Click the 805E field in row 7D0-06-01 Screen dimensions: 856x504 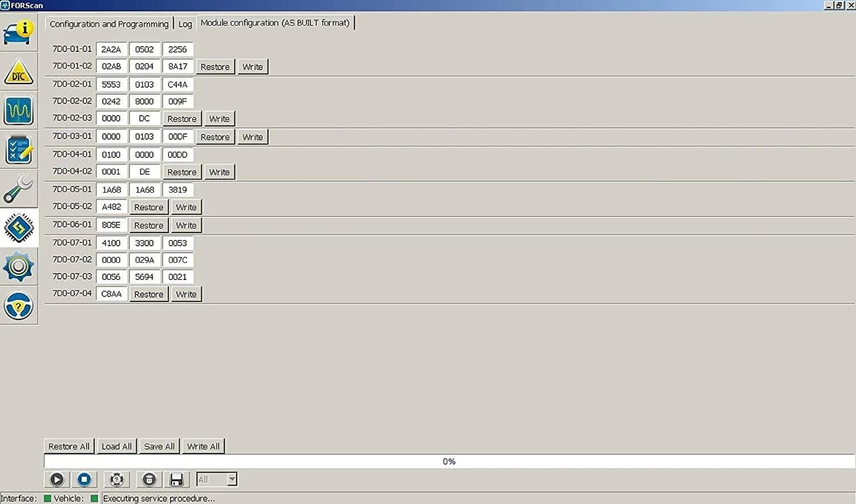pos(111,225)
